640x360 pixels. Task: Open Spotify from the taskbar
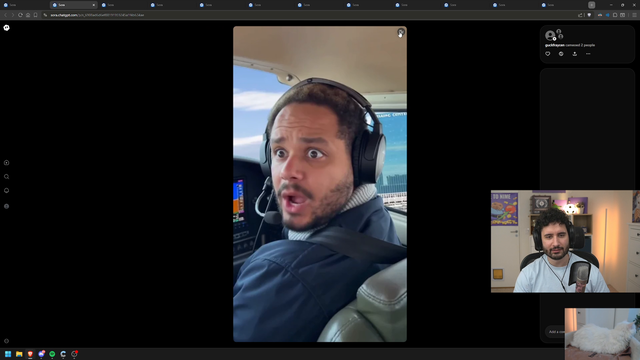point(52,354)
